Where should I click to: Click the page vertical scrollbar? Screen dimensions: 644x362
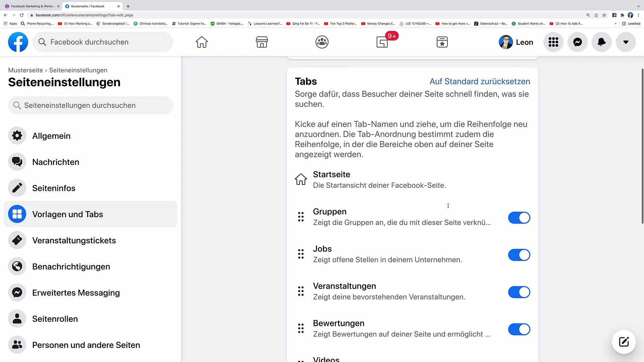point(642,146)
